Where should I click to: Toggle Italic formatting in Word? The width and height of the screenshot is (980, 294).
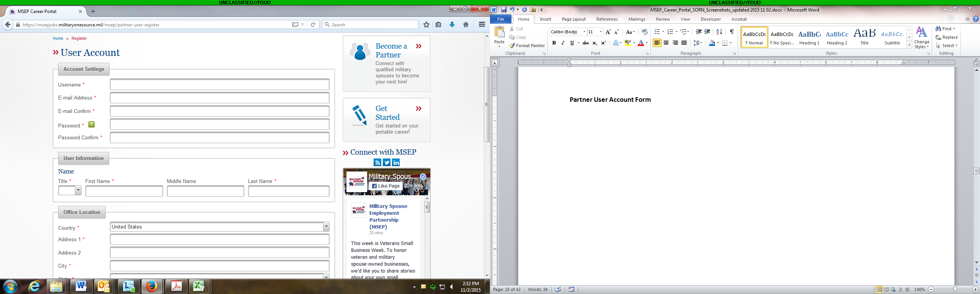(563, 43)
